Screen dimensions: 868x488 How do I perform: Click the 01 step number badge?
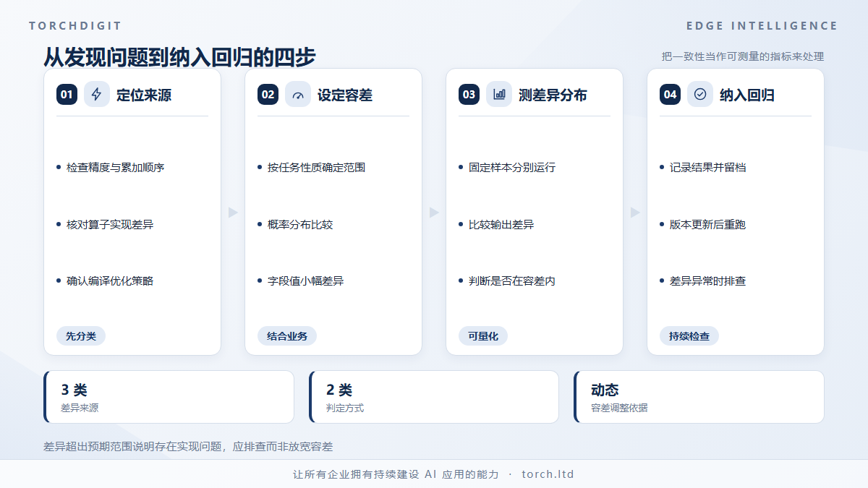point(67,95)
